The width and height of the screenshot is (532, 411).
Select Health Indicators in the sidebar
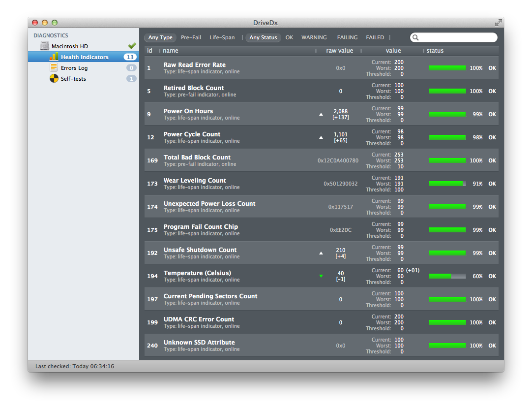[84, 57]
